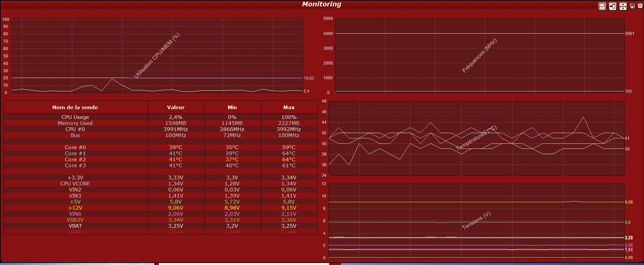Close the Monitoring window

(x=640, y=6)
